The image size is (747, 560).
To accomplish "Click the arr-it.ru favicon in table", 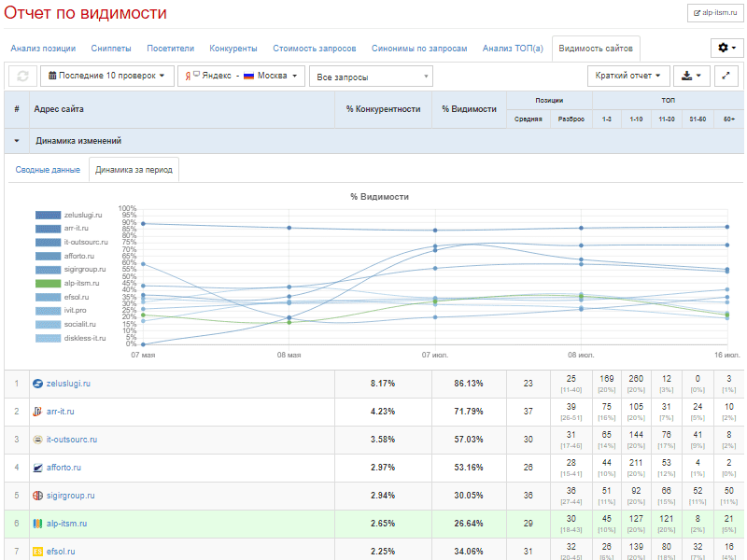I will [37, 412].
